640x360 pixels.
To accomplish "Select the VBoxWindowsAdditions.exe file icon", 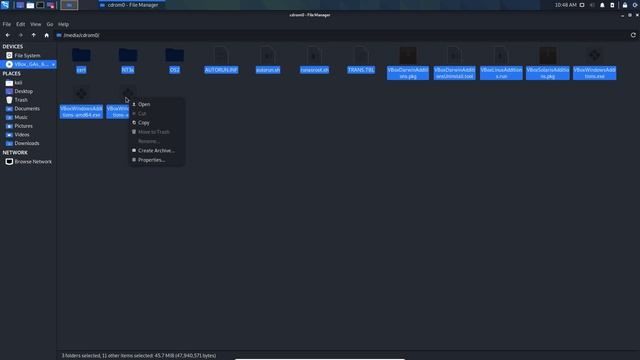I will coord(594,55).
